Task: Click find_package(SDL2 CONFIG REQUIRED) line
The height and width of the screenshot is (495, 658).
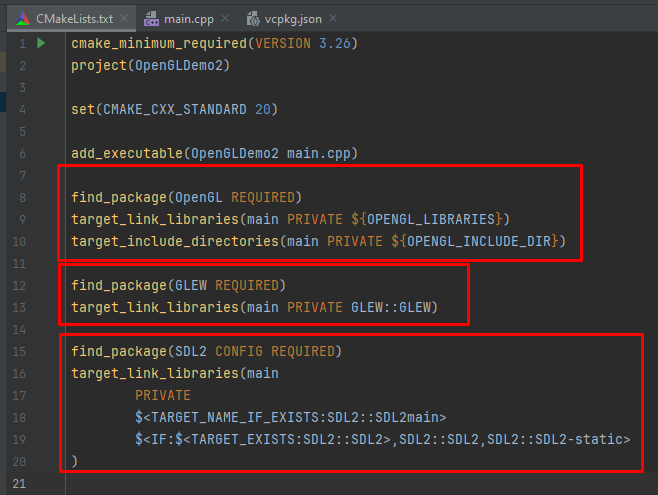Action: (x=206, y=352)
